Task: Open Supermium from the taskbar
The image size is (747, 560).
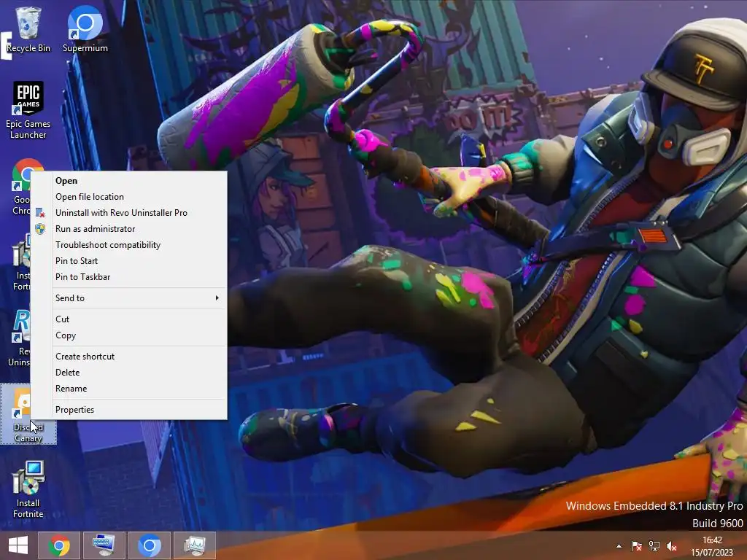Action: point(150,545)
